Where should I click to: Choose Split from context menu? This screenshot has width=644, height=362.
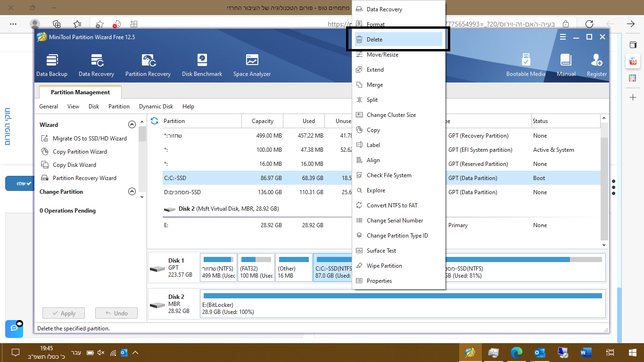click(x=398, y=100)
